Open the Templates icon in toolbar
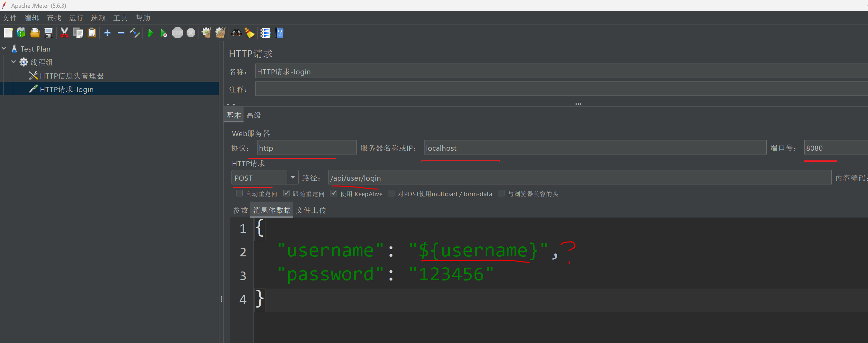868x343 pixels. (x=21, y=33)
